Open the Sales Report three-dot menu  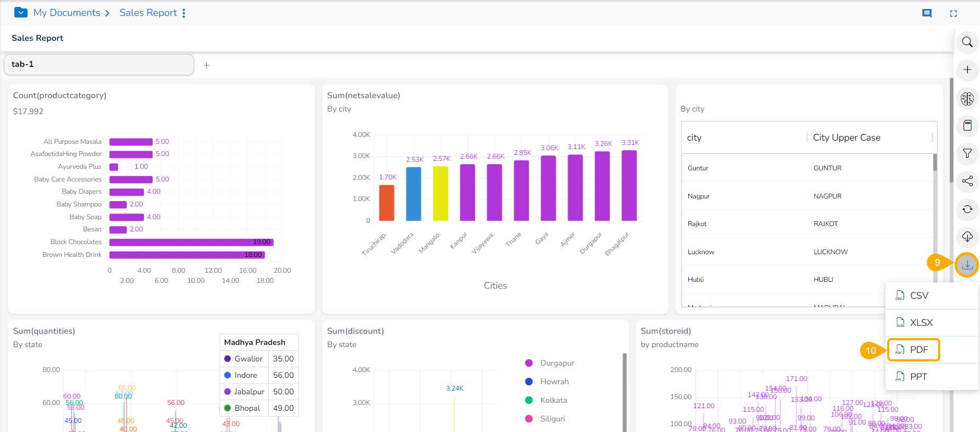click(184, 13)
